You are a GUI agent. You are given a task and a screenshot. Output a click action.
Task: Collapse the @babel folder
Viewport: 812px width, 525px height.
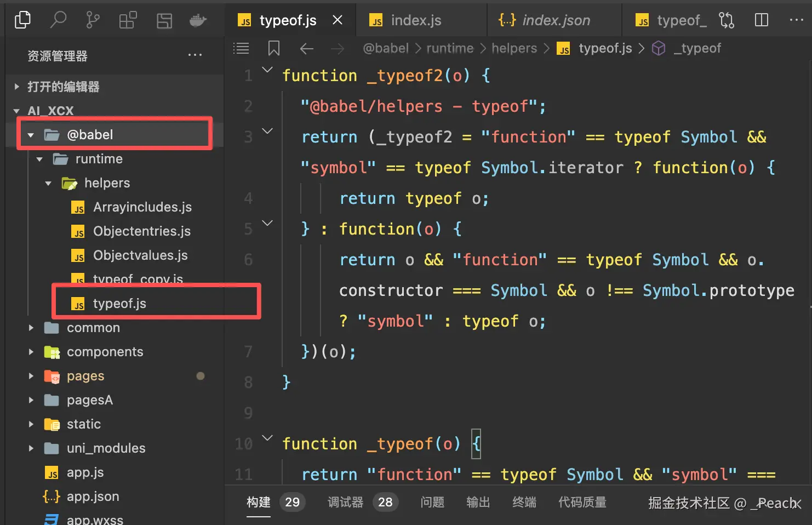tap(115, 135)
